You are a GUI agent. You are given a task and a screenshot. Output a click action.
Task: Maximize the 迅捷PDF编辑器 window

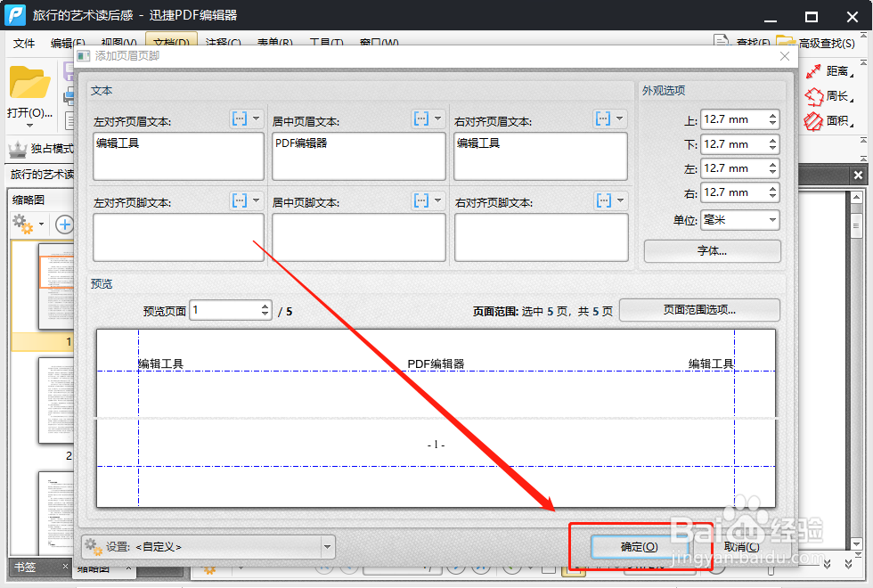(x=812, y=17)
